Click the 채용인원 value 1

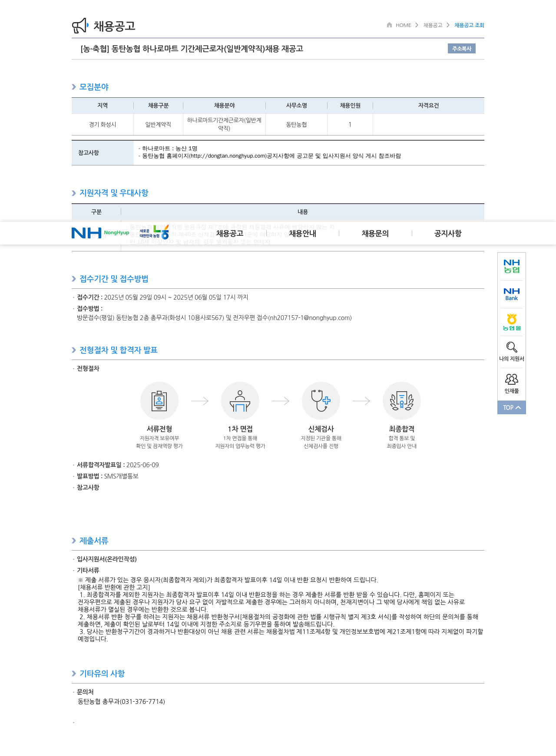350,125
